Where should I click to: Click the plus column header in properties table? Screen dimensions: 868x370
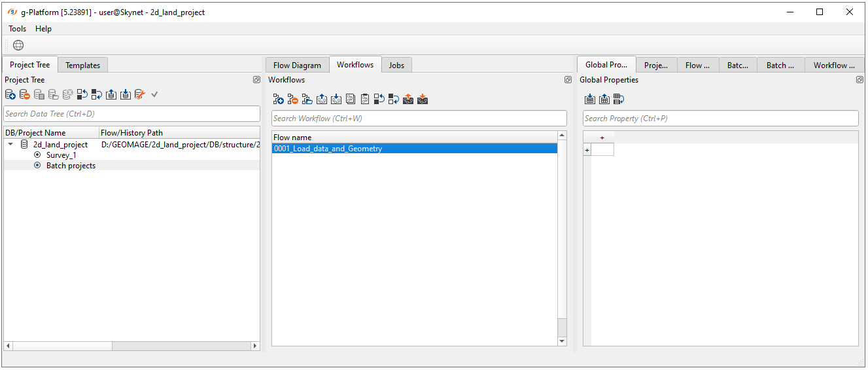click(x=602, y=138)
